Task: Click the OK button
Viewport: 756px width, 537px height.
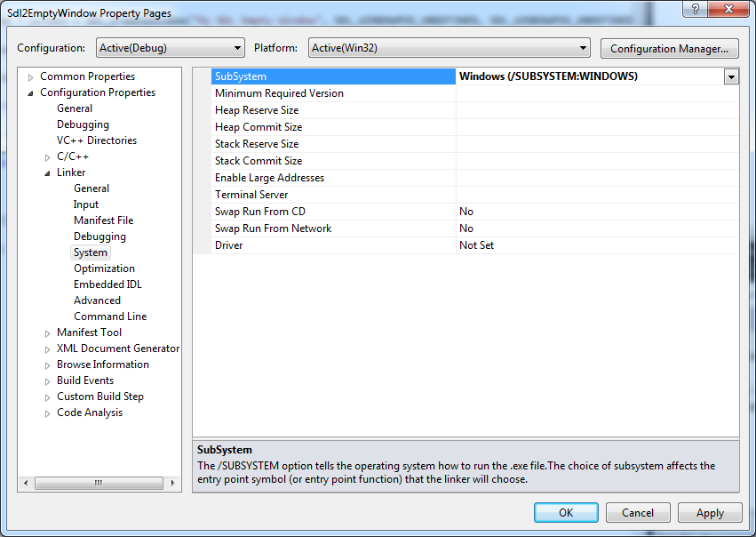Action: point(566,512)
